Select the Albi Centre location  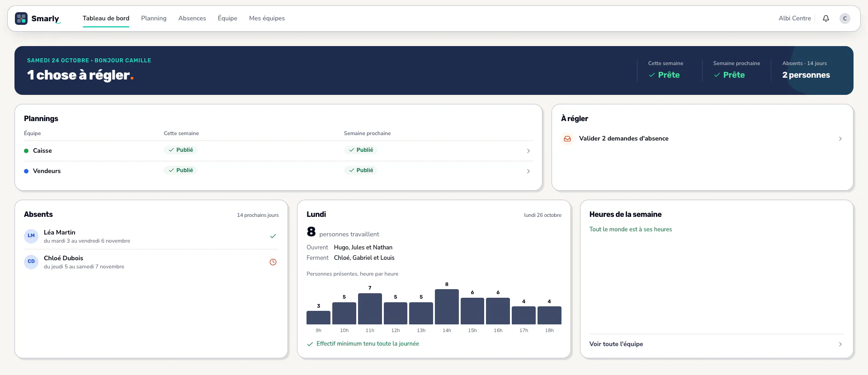pyautogui.click(x=794, y=19)
